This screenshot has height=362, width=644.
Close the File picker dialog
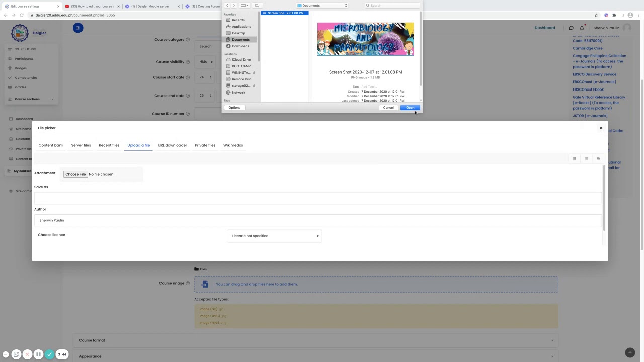tap(601, 128)
